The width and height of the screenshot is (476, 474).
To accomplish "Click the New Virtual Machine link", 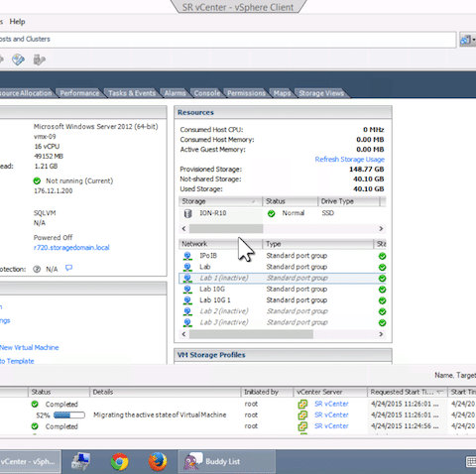I will coord(30,348).
